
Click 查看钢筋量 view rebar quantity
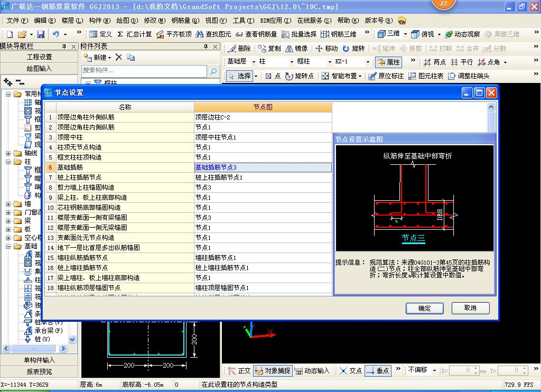[256, 34]
